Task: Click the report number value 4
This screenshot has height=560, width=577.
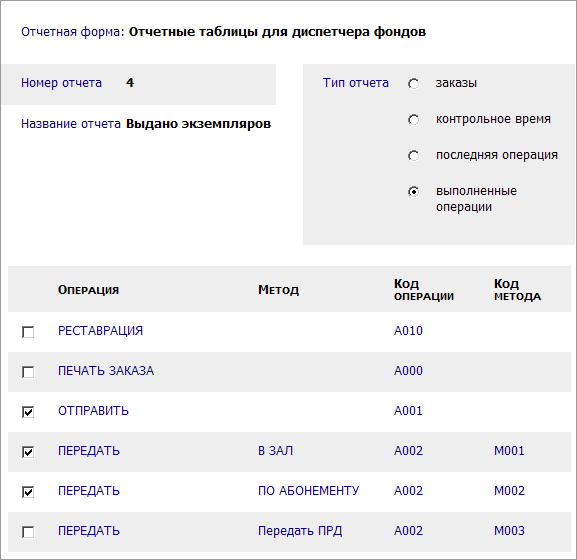Action: tap(130, 82)
